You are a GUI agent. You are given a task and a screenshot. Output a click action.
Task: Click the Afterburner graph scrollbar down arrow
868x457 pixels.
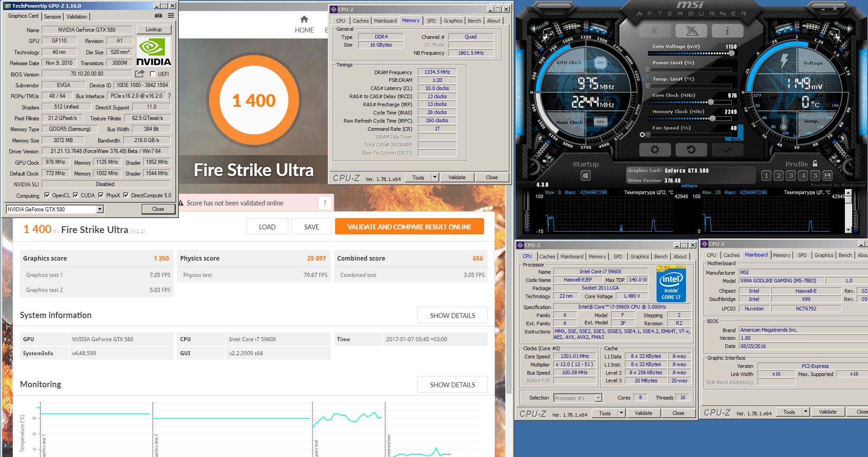(x=849, y=230)
